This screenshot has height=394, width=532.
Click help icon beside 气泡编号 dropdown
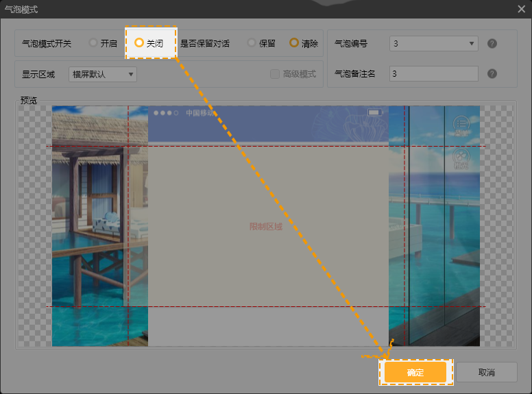pos(492,44)
